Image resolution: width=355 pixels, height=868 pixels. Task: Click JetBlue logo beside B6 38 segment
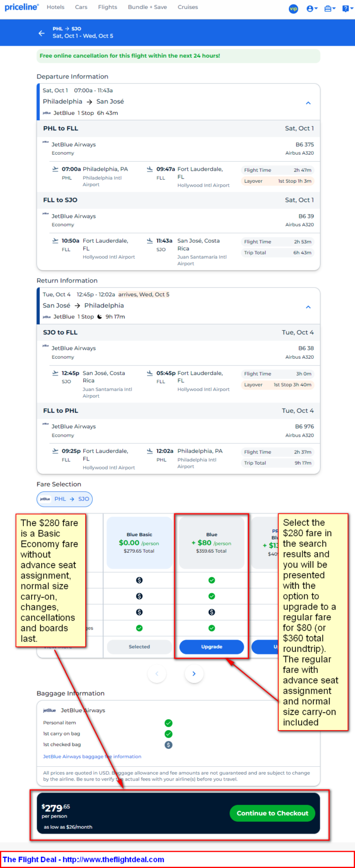point(46,347)
